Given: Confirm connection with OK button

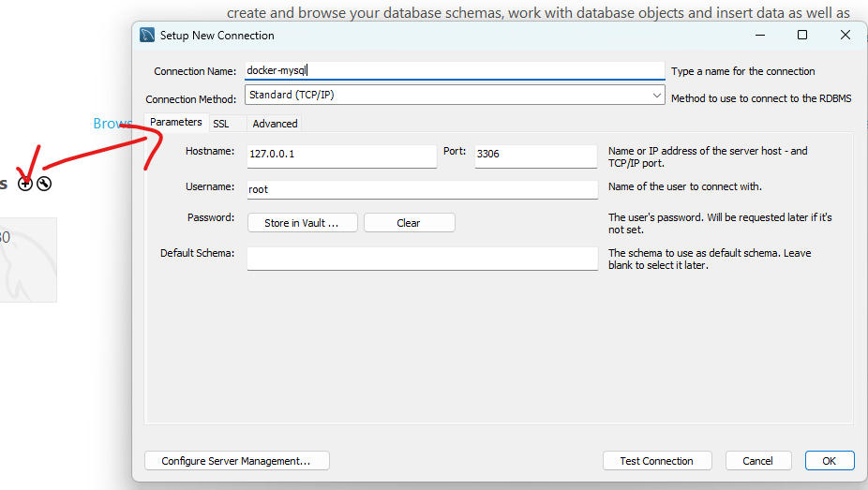Looking at the screenshot, I should coord(830,461).
